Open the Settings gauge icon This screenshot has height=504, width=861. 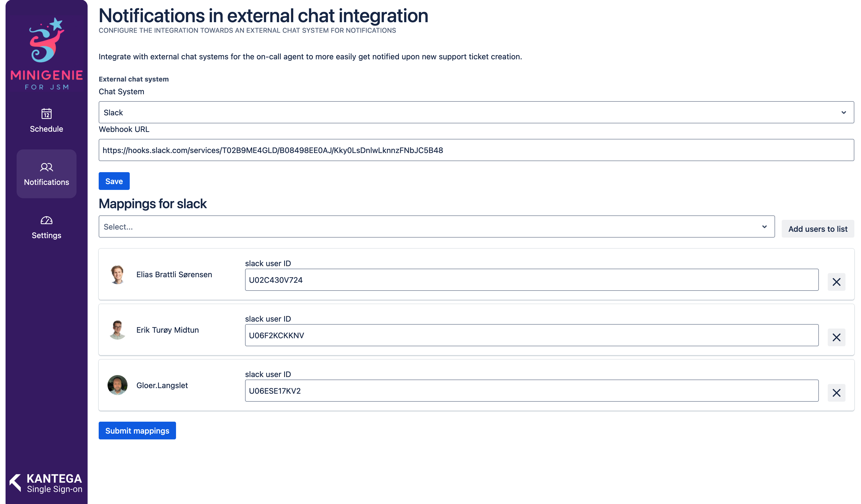47,220
